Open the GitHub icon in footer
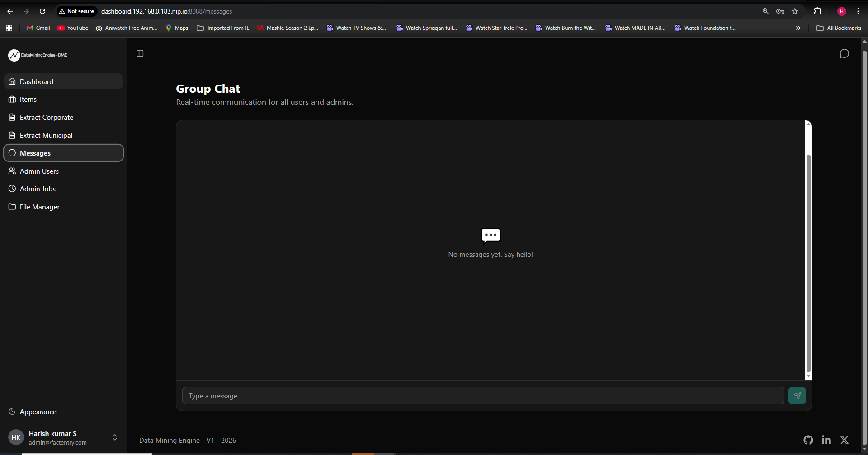 pos(808,440)
